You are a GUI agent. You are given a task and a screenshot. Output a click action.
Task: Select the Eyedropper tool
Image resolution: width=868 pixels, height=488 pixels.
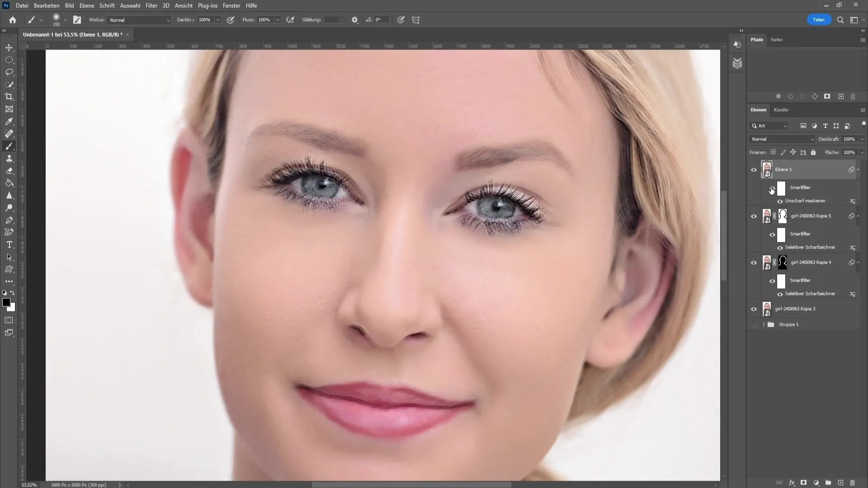pyautogui.click(x=9, y=122)
